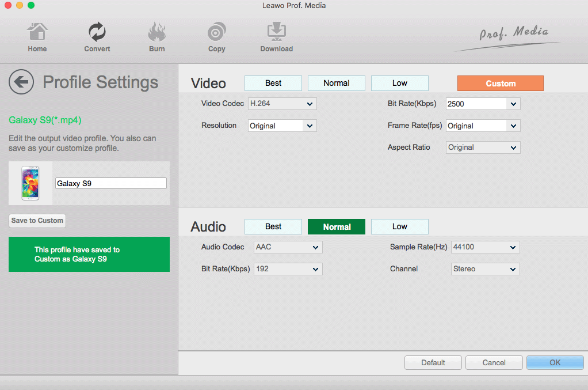Viewport: 588px width, 390px height.
Task: Open the video Bit Rate 2500 dropdown
Action: coord(483,104)
